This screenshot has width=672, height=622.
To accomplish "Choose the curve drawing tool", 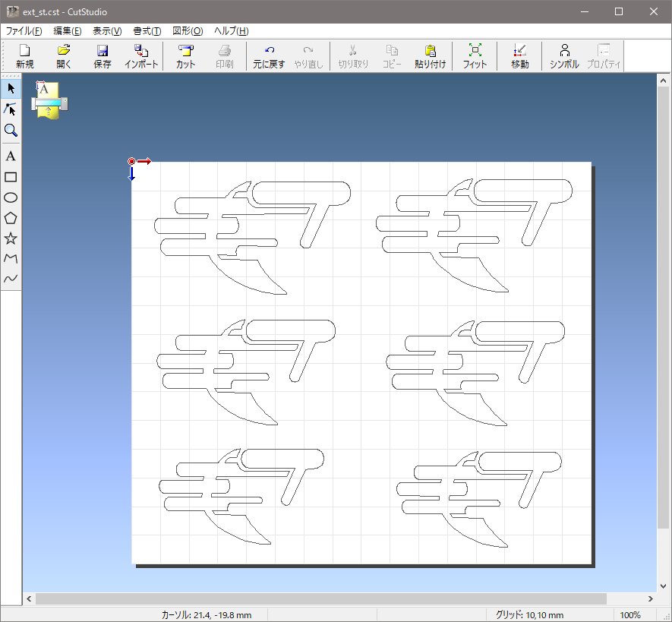I will coord(11,279).
